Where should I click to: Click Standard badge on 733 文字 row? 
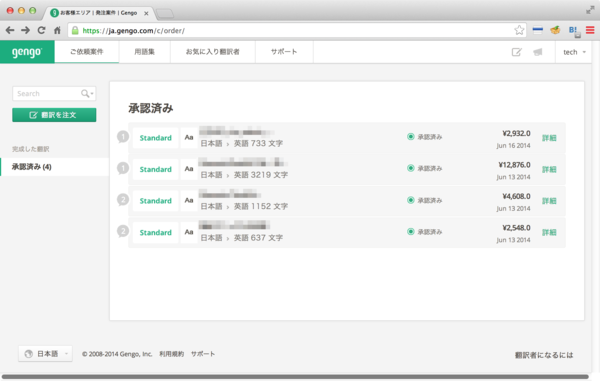pos(155,138)
